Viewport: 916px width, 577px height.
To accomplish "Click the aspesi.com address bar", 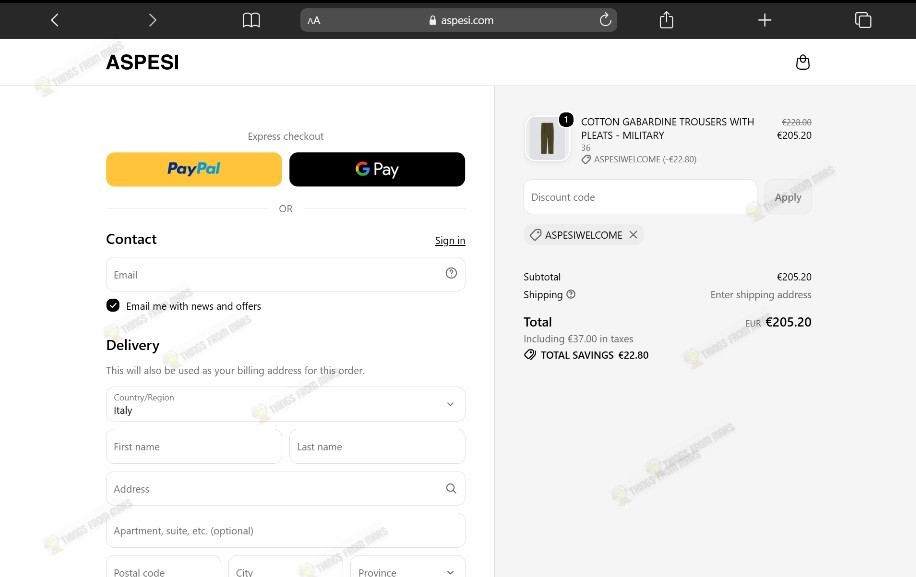I will click(459, 20).
